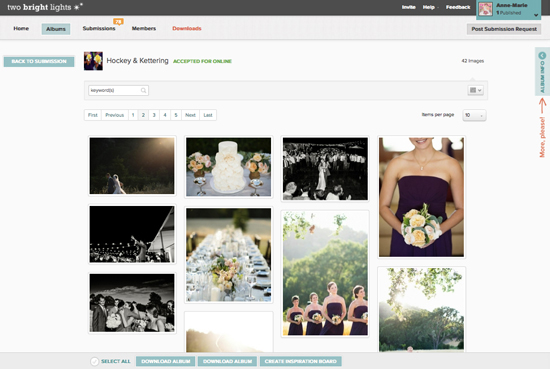Focus the keyword(s) search field
Screen dimensions: 550x369
point(118,90)
